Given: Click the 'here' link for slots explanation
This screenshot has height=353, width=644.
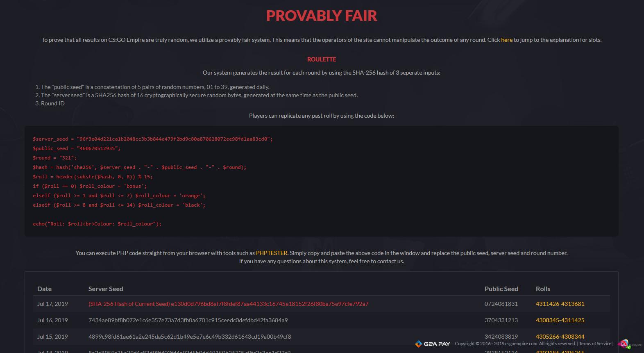Looking at the screenshot, I should 507,40.
